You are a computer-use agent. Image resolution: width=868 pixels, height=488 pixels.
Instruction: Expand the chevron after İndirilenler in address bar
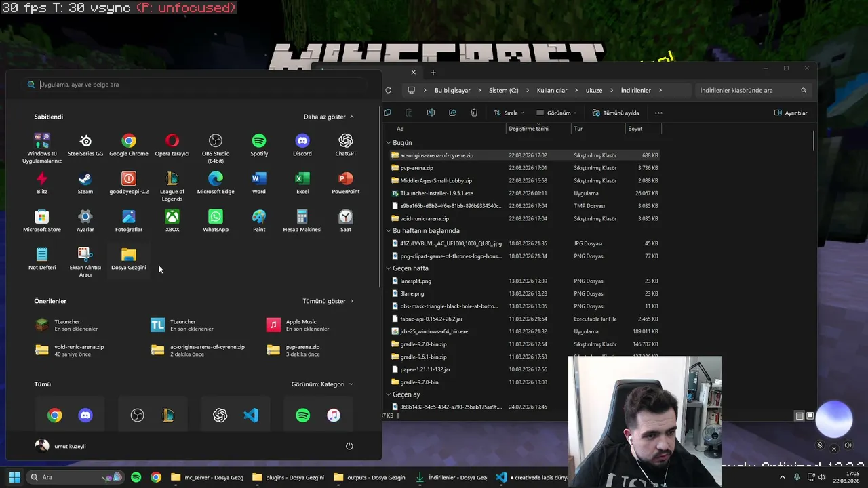660,90
